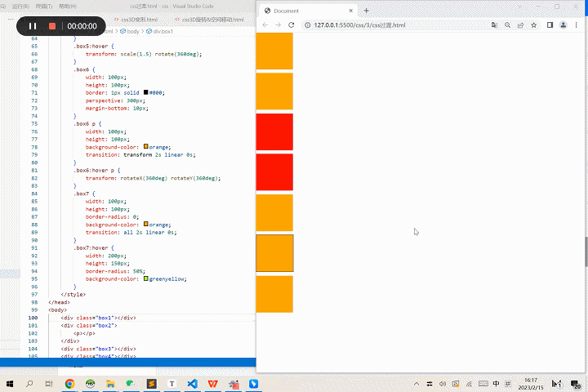
Task: Switch to Chrome in taskbar
Action: pyautogui.click(x=69, y=384)
